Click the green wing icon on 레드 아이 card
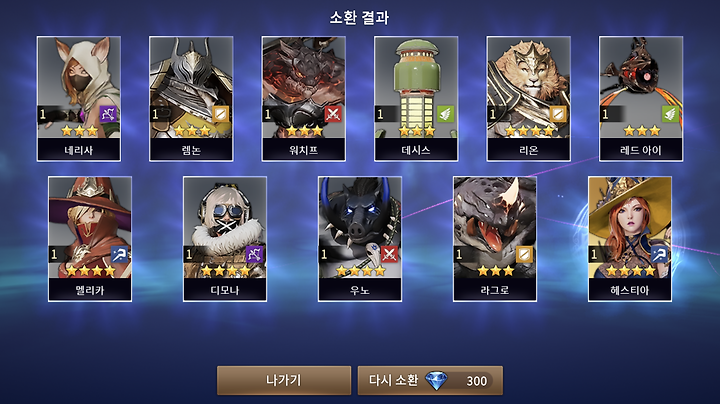Image resolution: width=720 pixels, height=404 pixels. [x=670, y=114]
